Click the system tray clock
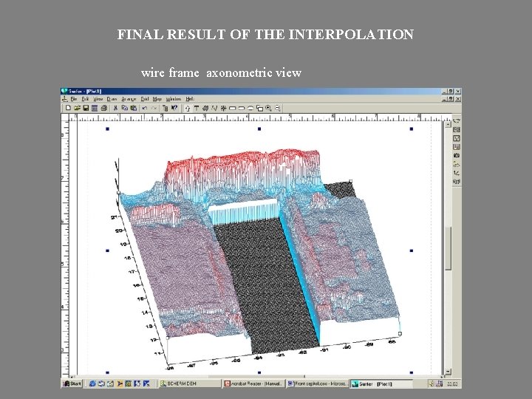 [x=452, y=383]
